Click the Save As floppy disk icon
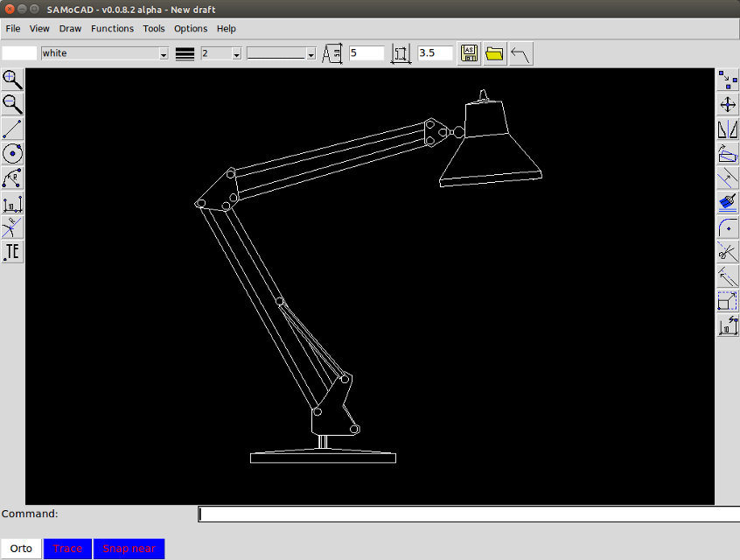 [x=469, y=53]
